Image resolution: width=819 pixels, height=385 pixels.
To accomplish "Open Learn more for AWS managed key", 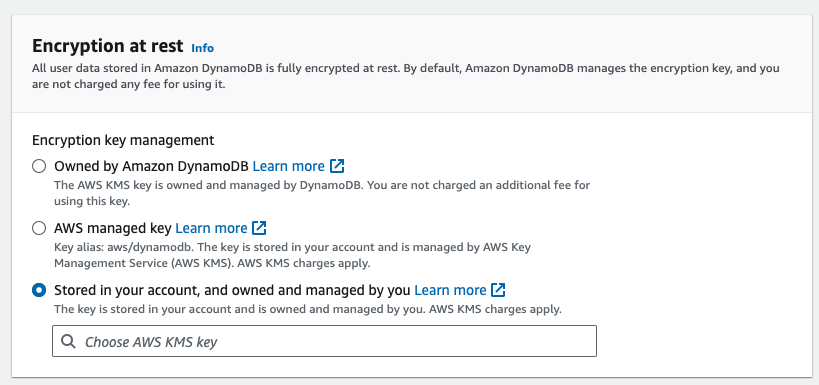I will 211,228.
